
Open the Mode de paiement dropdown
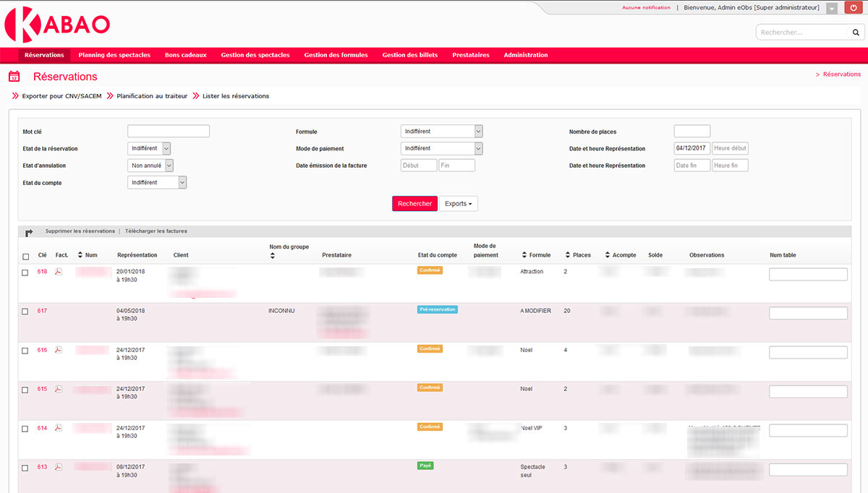[x=478, y=148]
